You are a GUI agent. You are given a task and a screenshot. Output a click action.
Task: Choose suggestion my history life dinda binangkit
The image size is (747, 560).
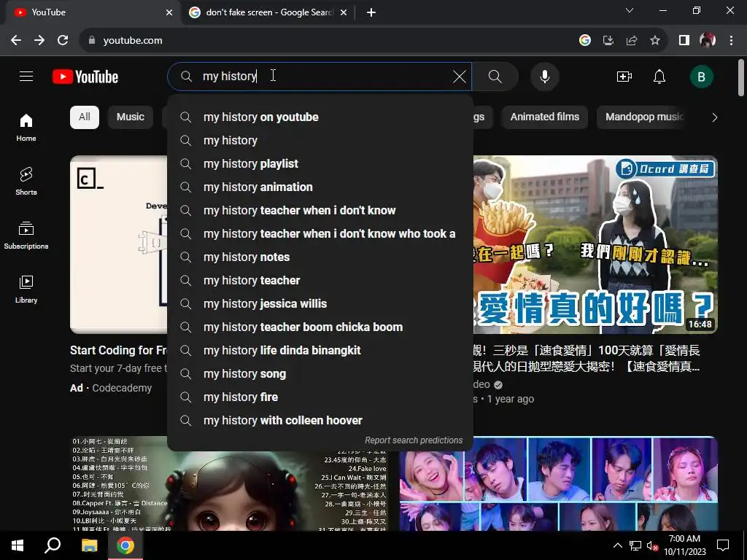click(320, 351)
